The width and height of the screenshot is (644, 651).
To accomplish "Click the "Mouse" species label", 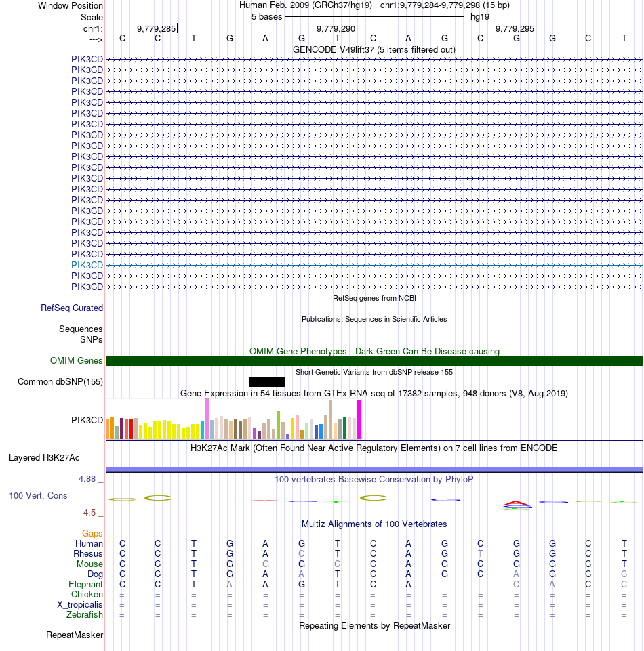I will (89, 564).
